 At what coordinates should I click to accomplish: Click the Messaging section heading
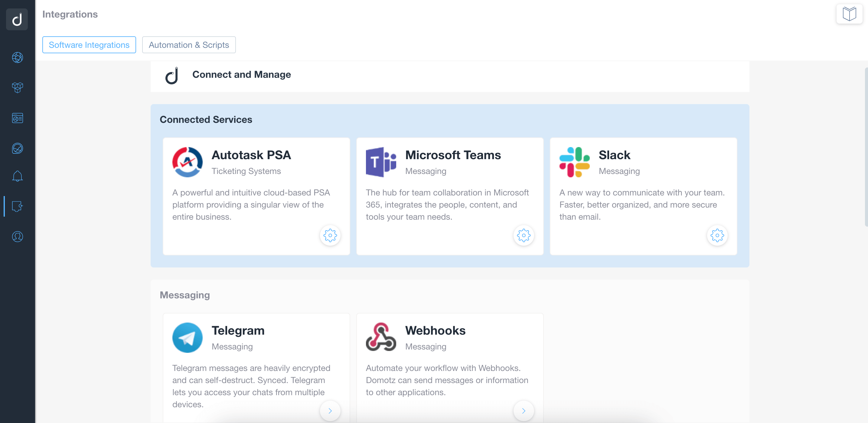pyautogui.click(x=185, y=295)
